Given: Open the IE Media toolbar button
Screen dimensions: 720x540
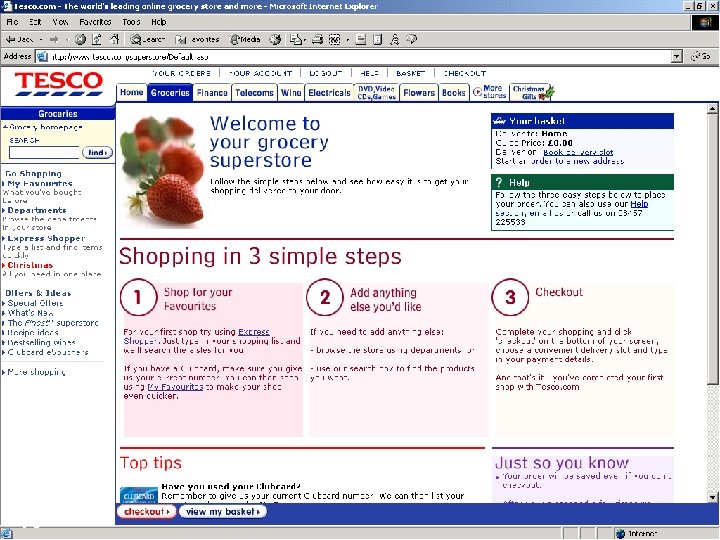Looking at the screenshot, I should pyautogui.click(x=245, y=39).
